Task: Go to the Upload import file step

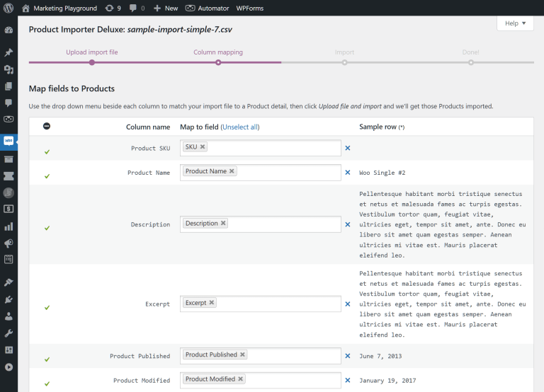Action: (92, 52)
